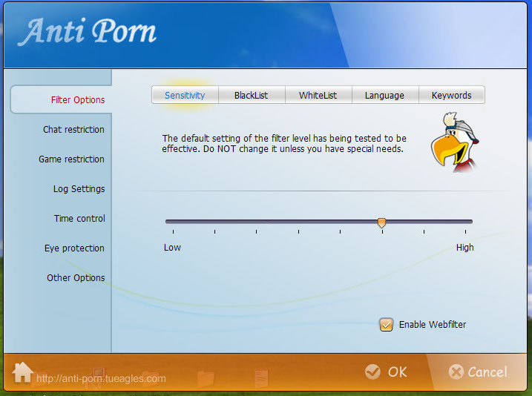Go to Log Settings
The height and width of the screenshot is (396, 532).
[x=79, y=189]
